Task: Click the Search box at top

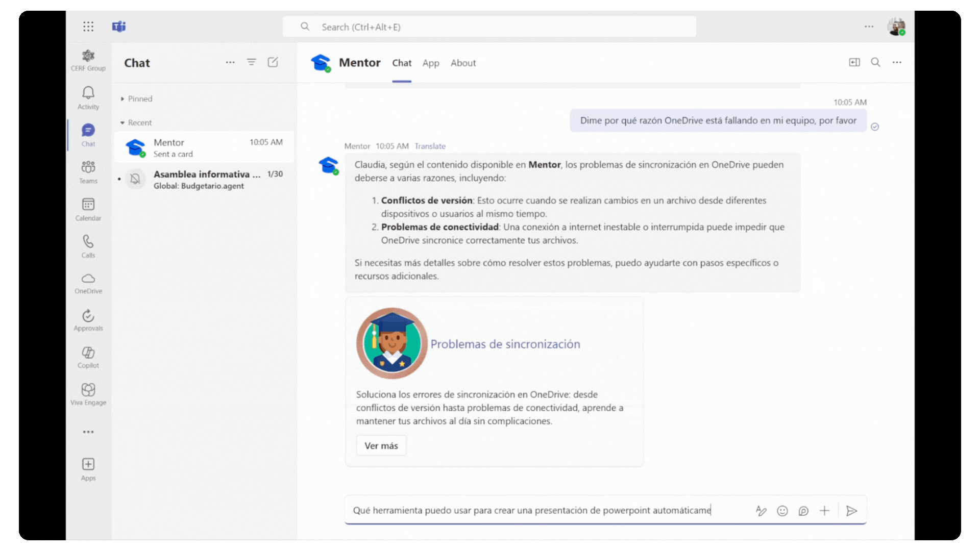Action: pos(489,27)
